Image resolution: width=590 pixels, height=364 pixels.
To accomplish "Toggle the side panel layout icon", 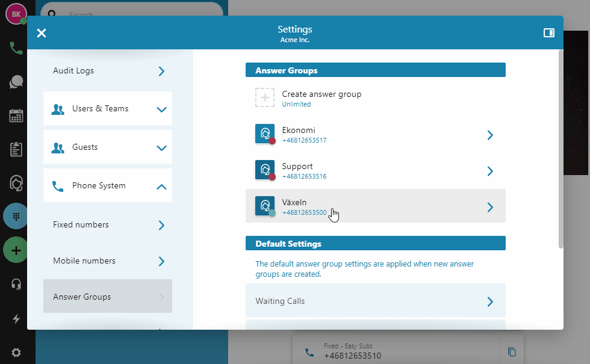I will click(x=549, y=33).
